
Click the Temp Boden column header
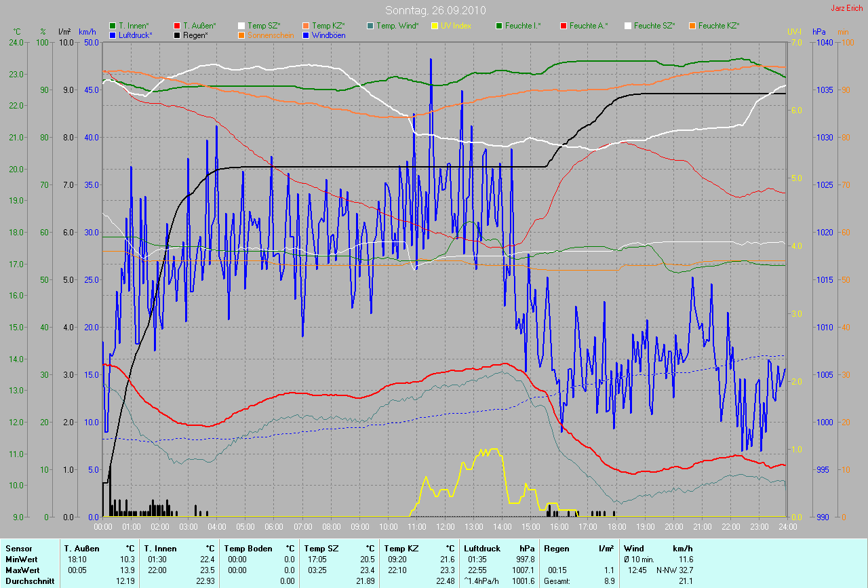click(x=248, y=548)
